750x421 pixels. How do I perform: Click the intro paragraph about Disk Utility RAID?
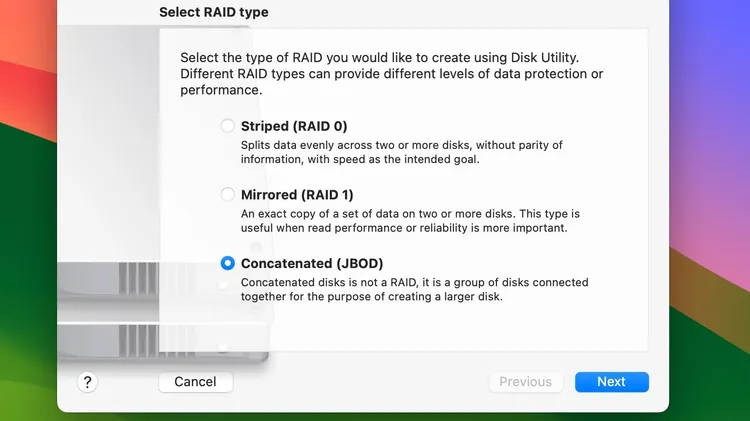392,74
